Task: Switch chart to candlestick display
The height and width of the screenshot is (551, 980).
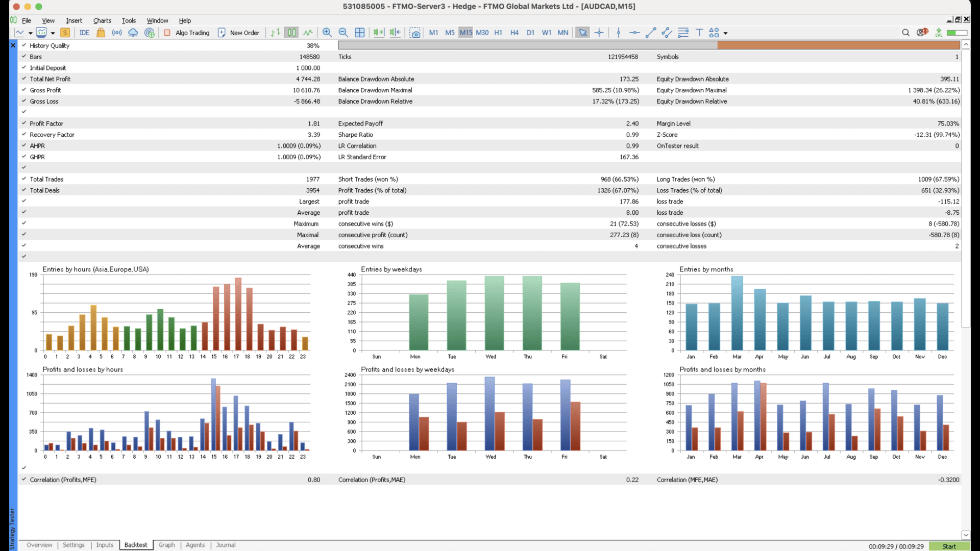Action: (291, 33)
